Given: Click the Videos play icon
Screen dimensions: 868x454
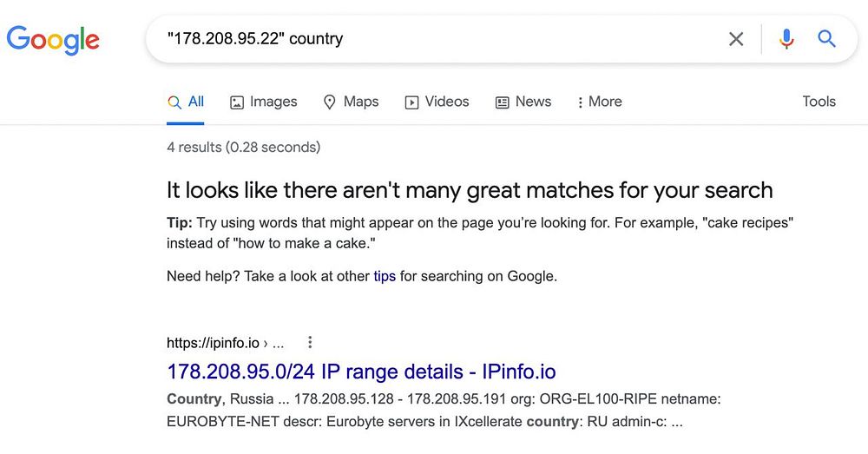Looking at the screenshot, I should [x=411, y=102].
